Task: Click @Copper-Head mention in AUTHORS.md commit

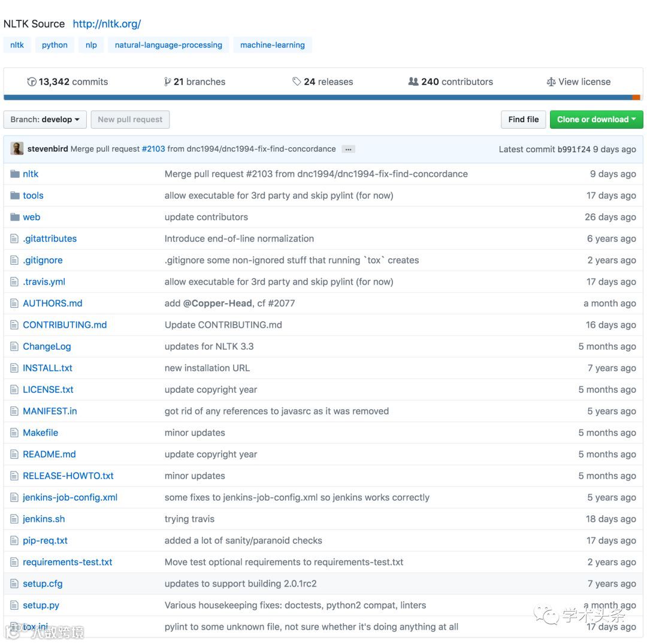Action: pos(217,303)
